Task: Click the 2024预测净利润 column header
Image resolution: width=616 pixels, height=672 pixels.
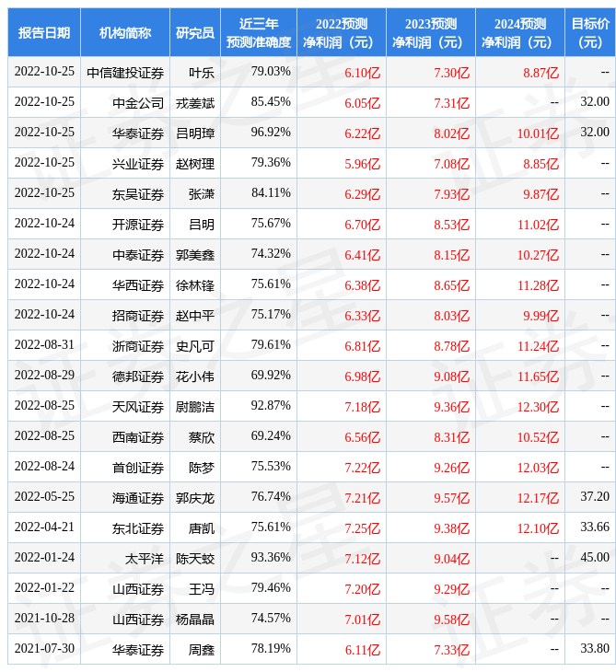Action: [520, 32]
